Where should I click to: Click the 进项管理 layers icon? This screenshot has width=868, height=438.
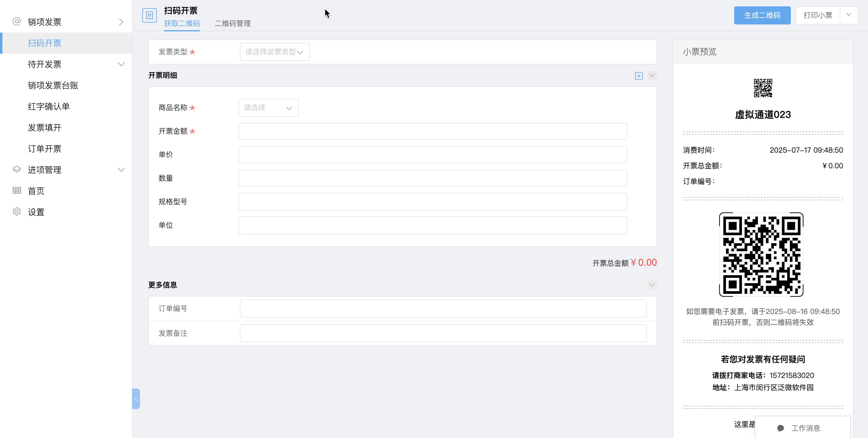point(17,169)
